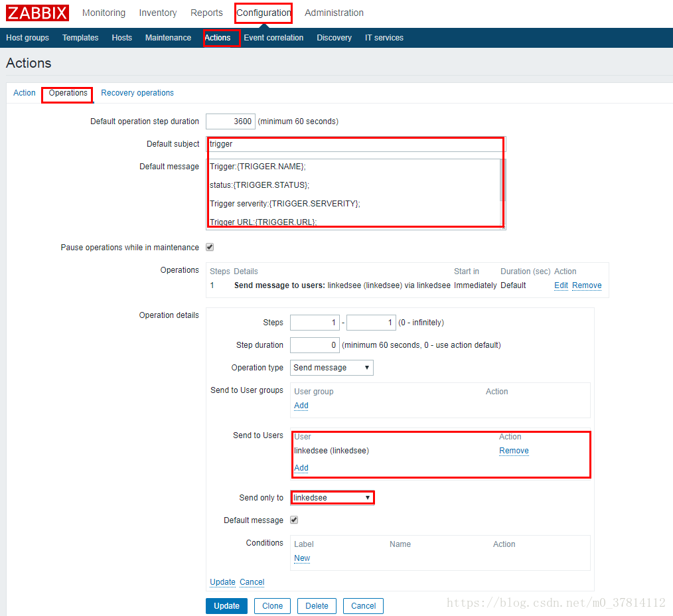Click Update link in Operation details
The image size is (673, 616).
223,582
